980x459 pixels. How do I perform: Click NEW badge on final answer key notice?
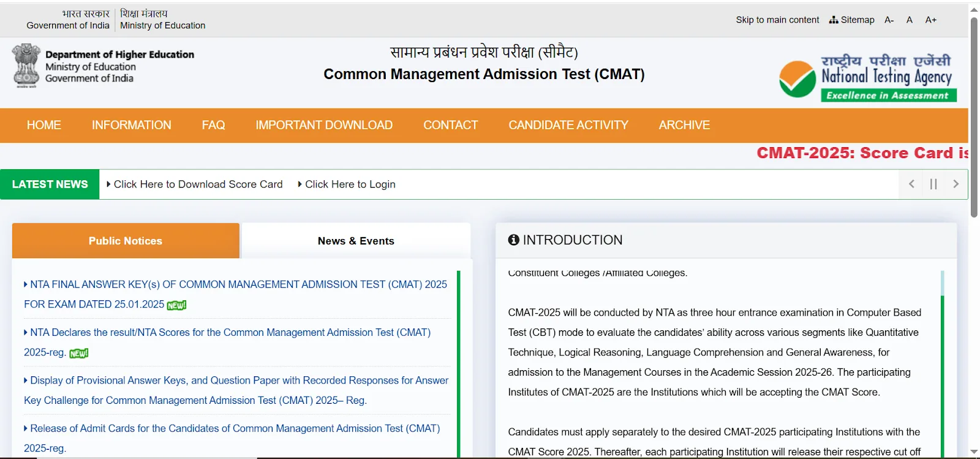[176, 305]
